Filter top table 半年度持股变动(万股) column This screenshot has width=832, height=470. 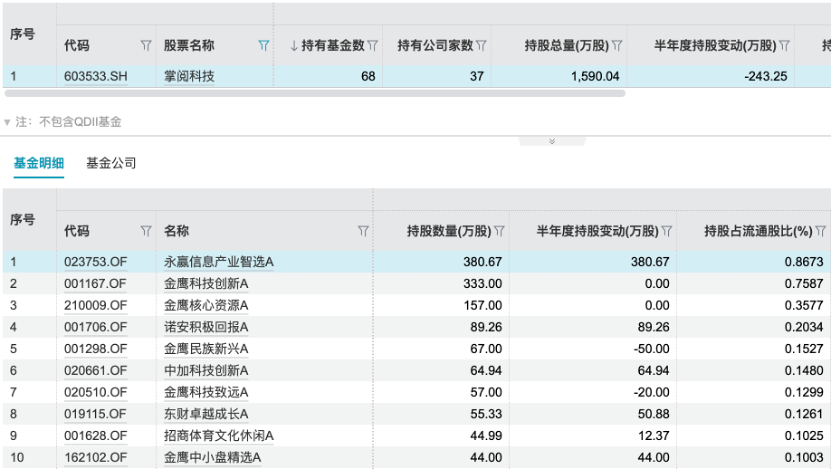784,46
